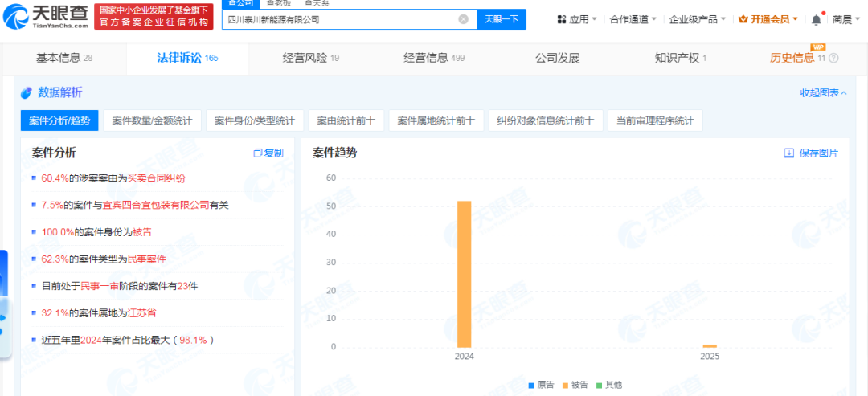Viewport: 868px width, 396px height.
Task: Clear the search box with the X icon
Action: click(464, 19)
